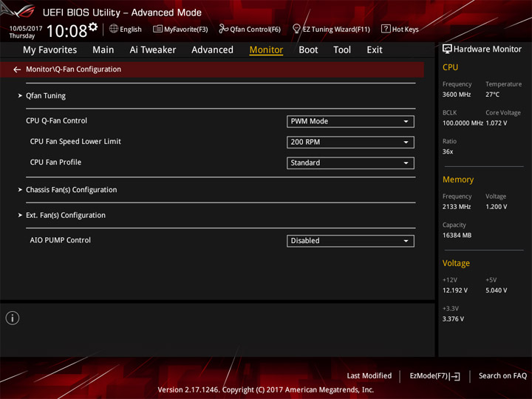This screenshot has height=399, width=532.
Task: Click the EzMode exit arrow icon
Action: (x=456, y=376)
